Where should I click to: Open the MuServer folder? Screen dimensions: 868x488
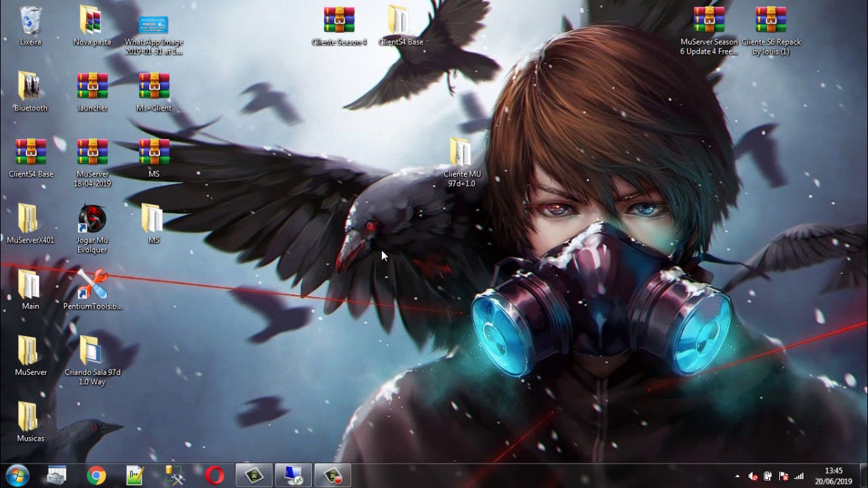[31, 356]
